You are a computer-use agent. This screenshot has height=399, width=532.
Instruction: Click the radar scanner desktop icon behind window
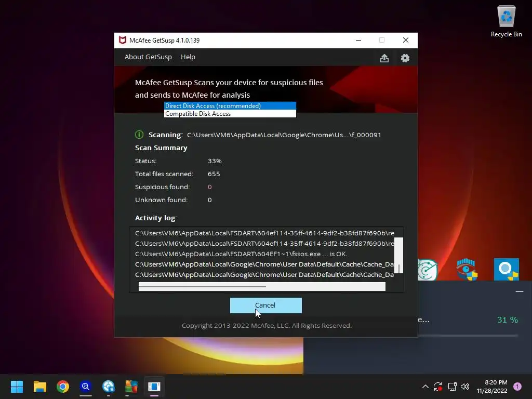tap(427, 270)
